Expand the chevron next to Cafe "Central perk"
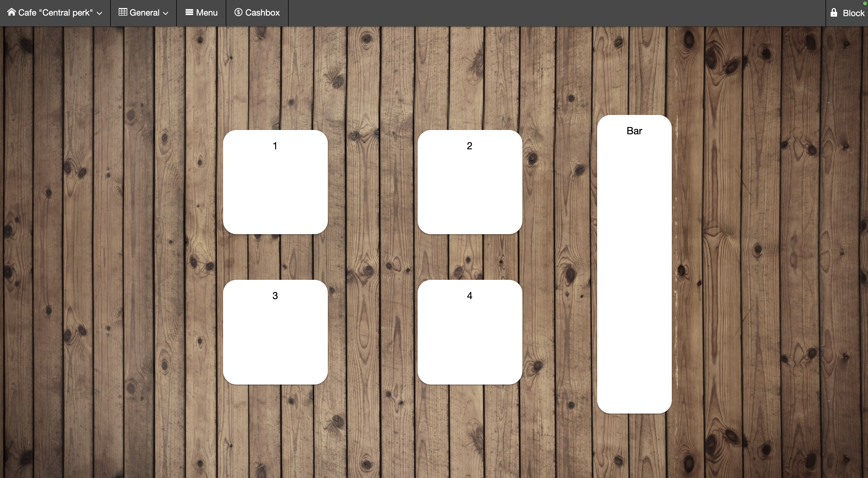Image resolution: width=868 pixels, height=478 pixels. 99,13
